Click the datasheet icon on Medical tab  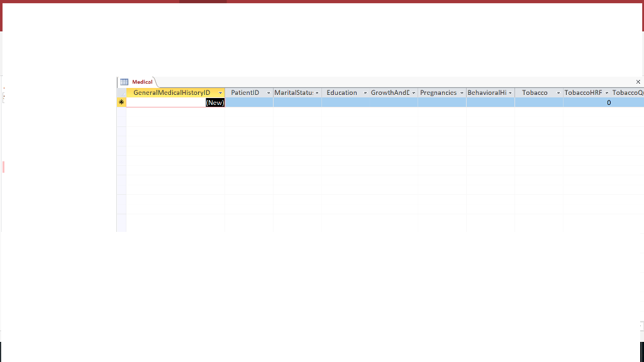click(124, 82)
